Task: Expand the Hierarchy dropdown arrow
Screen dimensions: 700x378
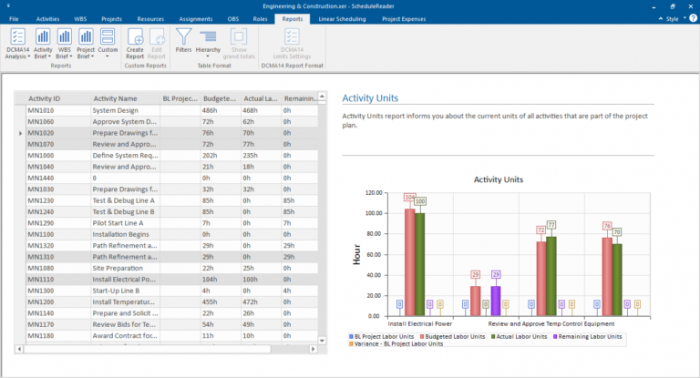Action: [208, 56]
